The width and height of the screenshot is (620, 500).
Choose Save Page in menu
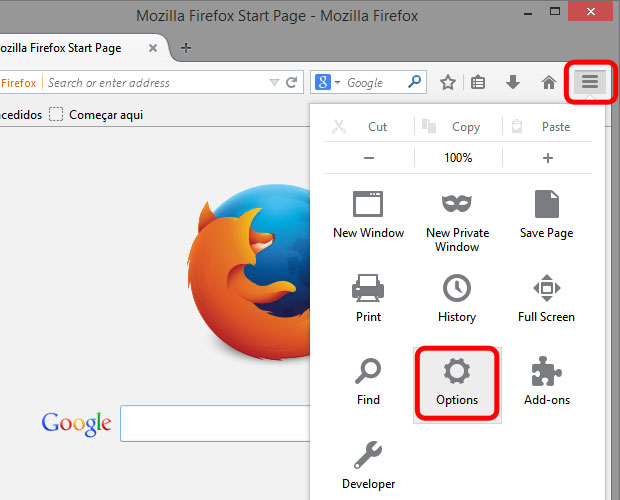click(x=546, y=215)
